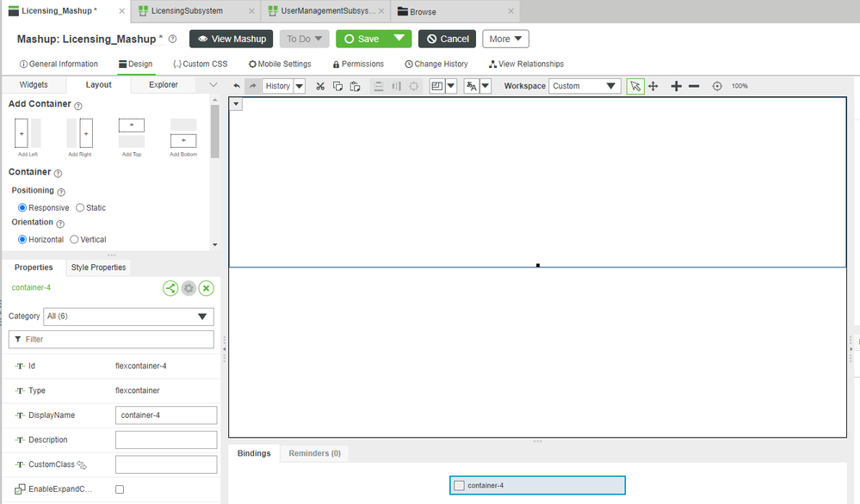Select Responsive positioning radio button
Viewport: 860px width, 504px height.
tap(22, 207)
